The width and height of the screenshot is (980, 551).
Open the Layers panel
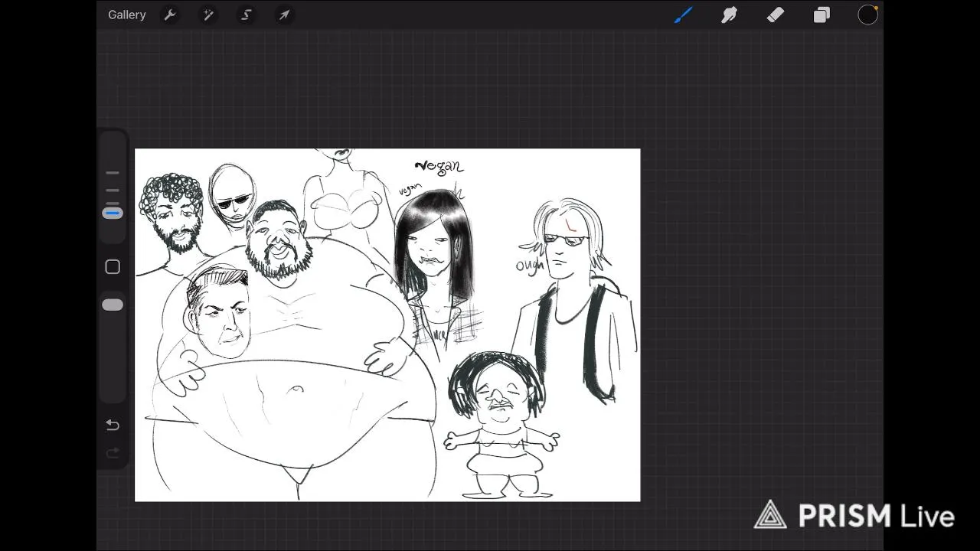[822, 15]
